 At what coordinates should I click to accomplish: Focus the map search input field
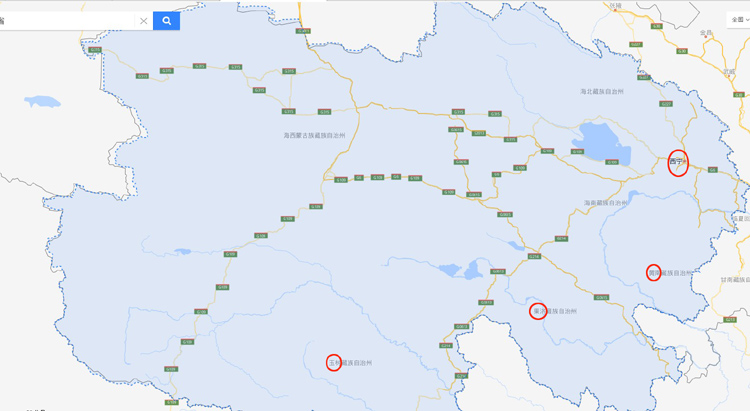click(x=67, y=21)
